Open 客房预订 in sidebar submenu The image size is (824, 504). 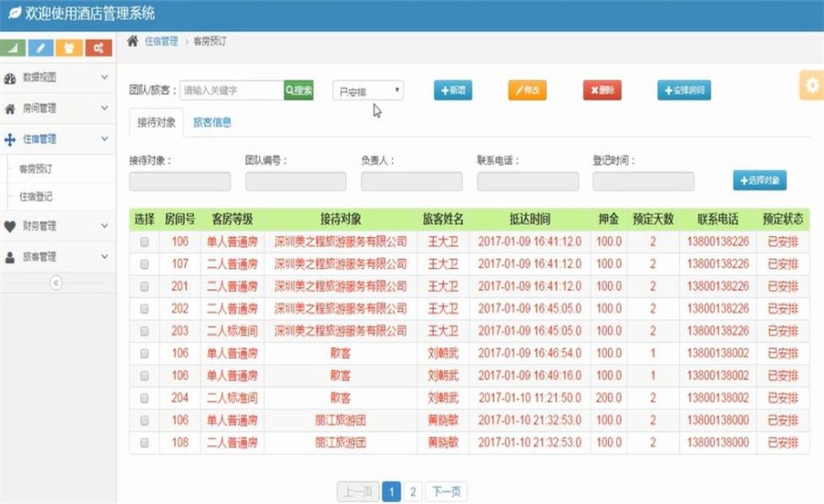(x=36, y=169)
